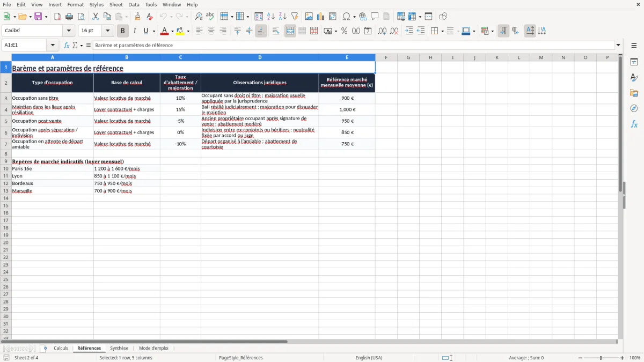Click the Spelling check icon
Screen dimensions: 644x362
pyautogui.click(x=210, y=17)
